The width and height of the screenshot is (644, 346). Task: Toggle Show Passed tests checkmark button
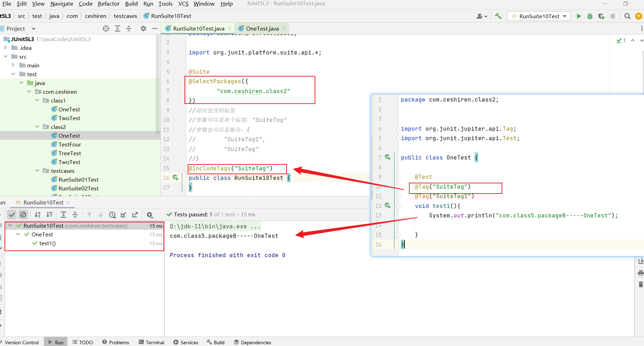tap(12, 215)
